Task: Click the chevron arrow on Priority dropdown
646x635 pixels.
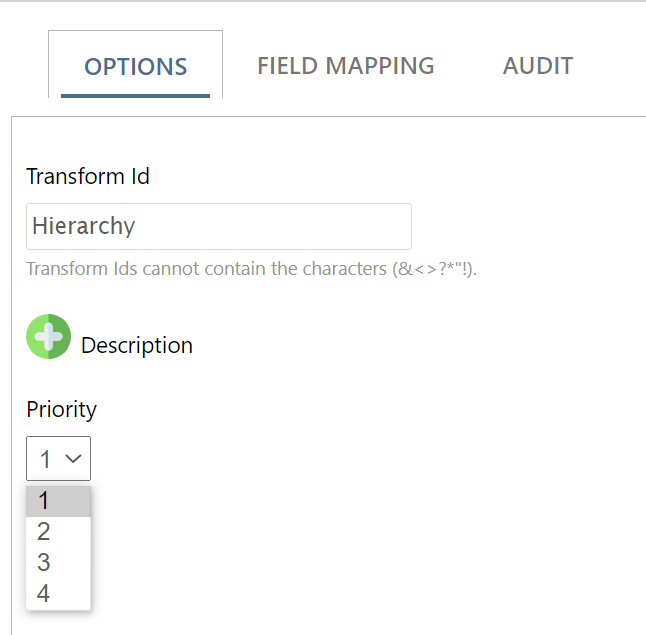Action: [x=73, y=458]
